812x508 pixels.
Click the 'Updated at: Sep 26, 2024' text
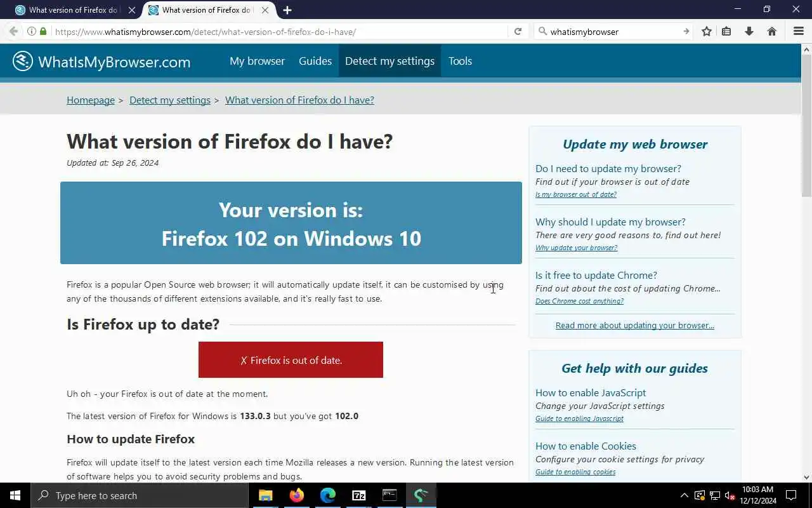coord(112,163)
